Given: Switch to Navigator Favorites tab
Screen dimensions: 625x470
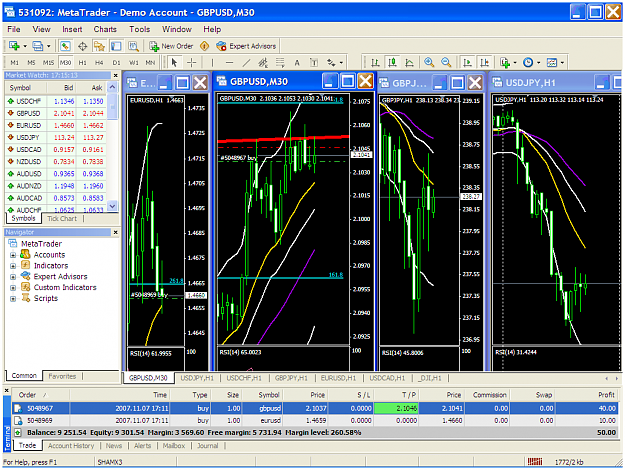Looking at the screenshot, I should coord(62,376).
